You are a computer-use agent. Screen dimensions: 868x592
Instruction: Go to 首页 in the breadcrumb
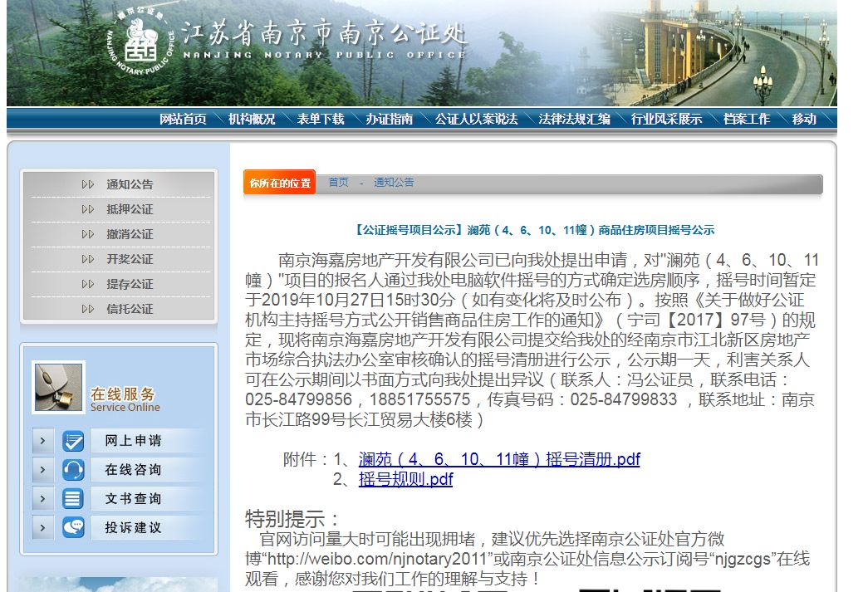338,182
